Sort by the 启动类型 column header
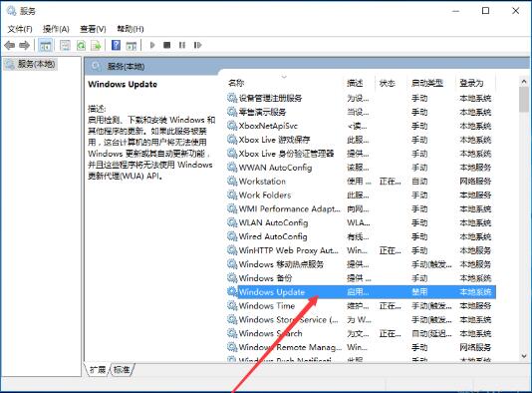This screenshot has height=393, width=532. point(427,83)
